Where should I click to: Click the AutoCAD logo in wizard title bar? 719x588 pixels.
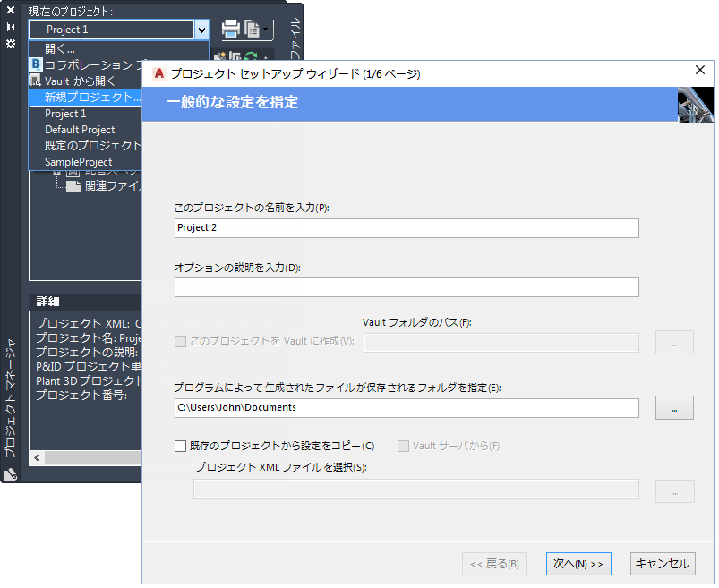pyautogui.click(x=159, y=73)
